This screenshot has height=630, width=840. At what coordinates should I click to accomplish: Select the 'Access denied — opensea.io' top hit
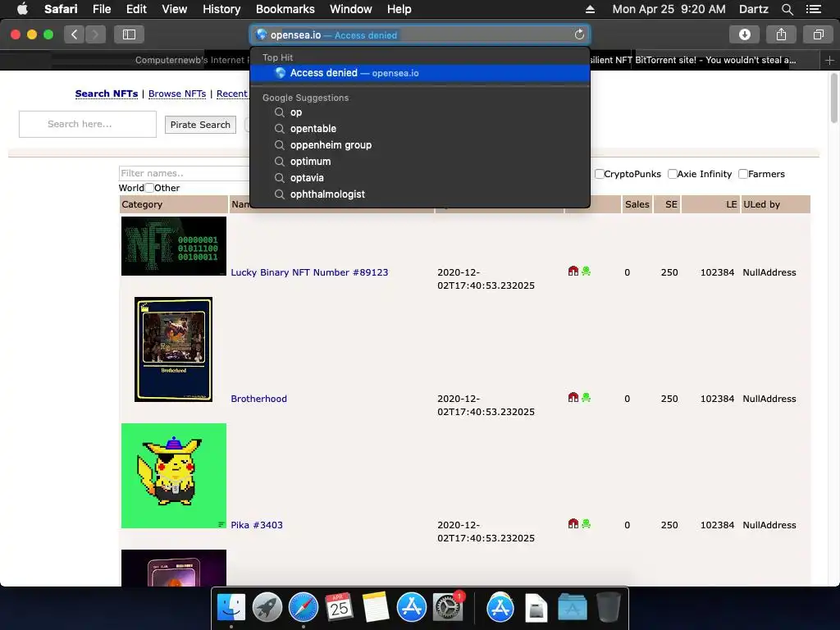tap(420, 73)
